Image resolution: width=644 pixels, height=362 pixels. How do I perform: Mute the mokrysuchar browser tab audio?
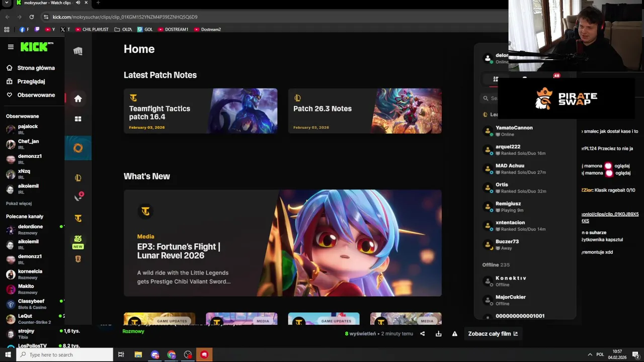point(78,3)
